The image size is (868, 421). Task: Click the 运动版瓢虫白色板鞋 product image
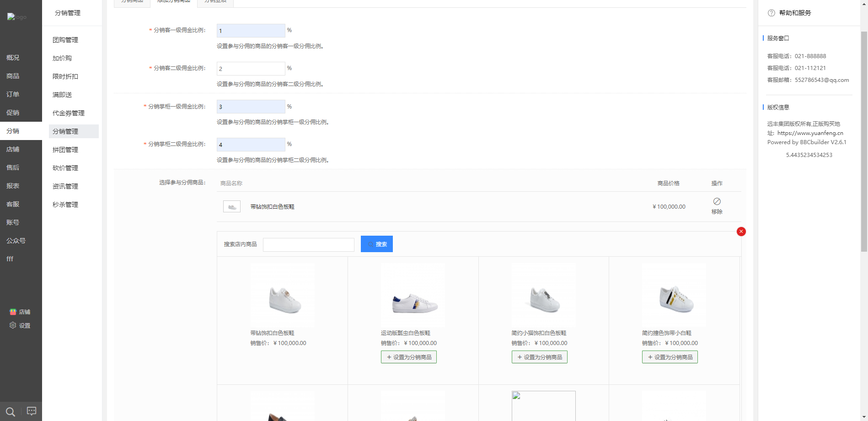tap(413, 295)
